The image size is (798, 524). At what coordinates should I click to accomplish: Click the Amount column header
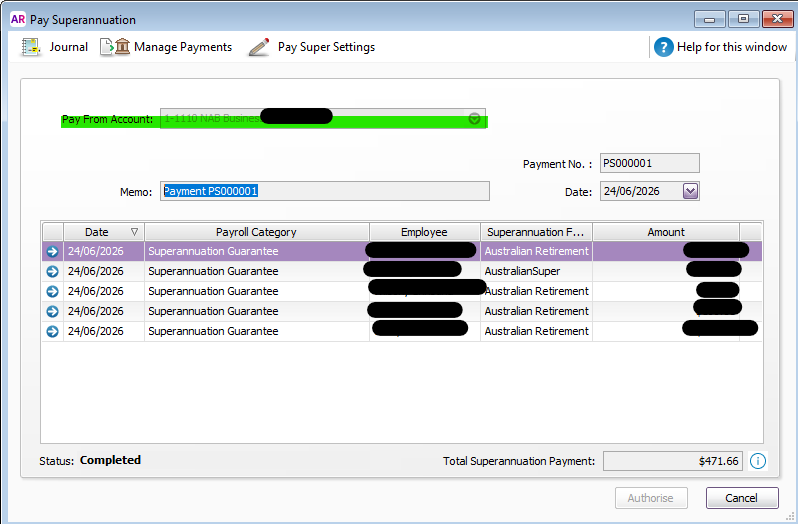coord(666,232)
